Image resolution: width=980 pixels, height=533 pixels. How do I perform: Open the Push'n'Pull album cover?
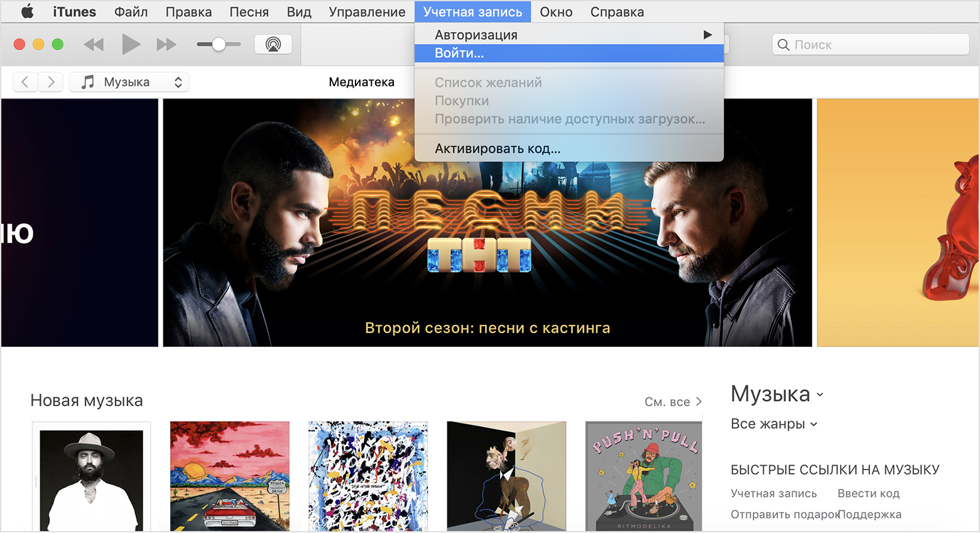(643, 476)
